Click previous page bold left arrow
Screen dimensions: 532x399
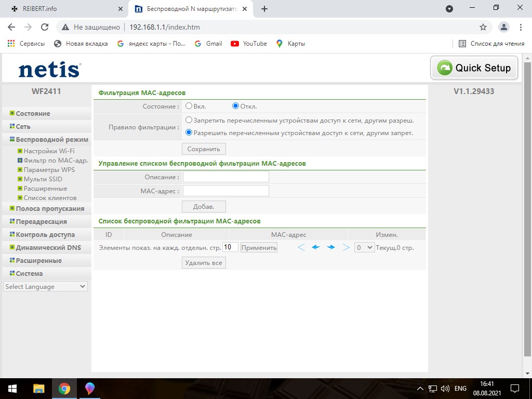(316, 247)
